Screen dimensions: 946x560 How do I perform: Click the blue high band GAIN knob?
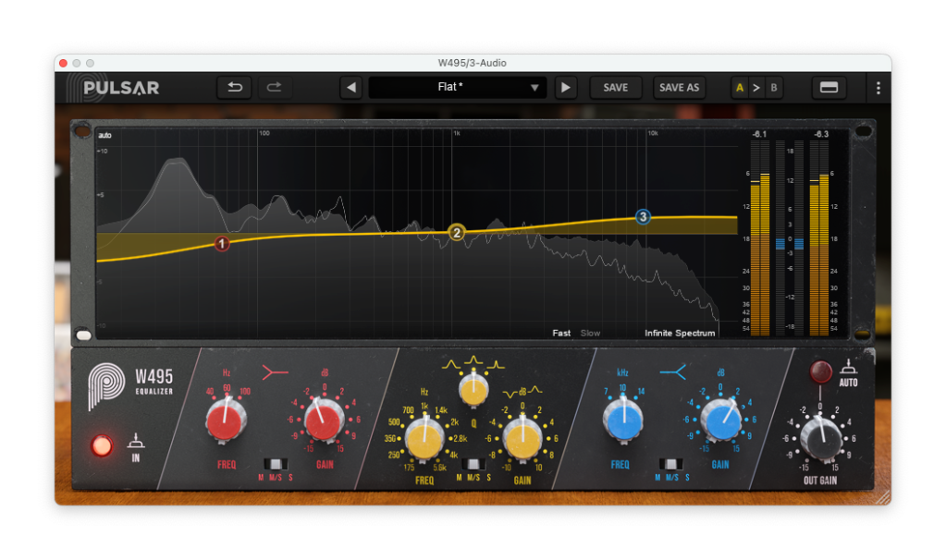point(721,420)
